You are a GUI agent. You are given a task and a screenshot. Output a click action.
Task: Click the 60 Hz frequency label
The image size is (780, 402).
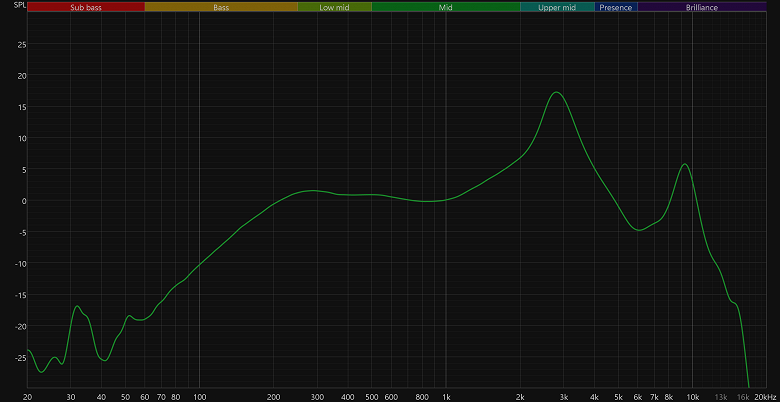145,397
